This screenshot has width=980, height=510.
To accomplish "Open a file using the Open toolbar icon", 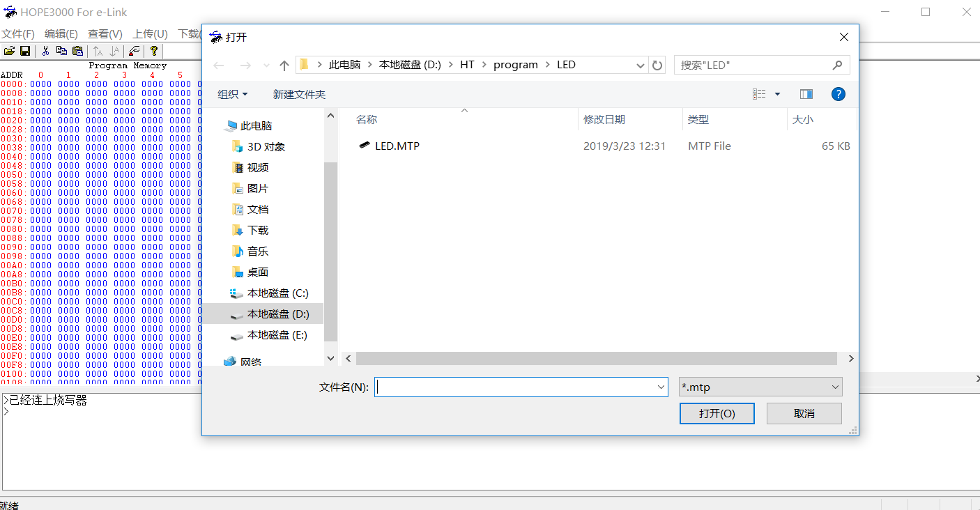I will click(x=9, y=51).
